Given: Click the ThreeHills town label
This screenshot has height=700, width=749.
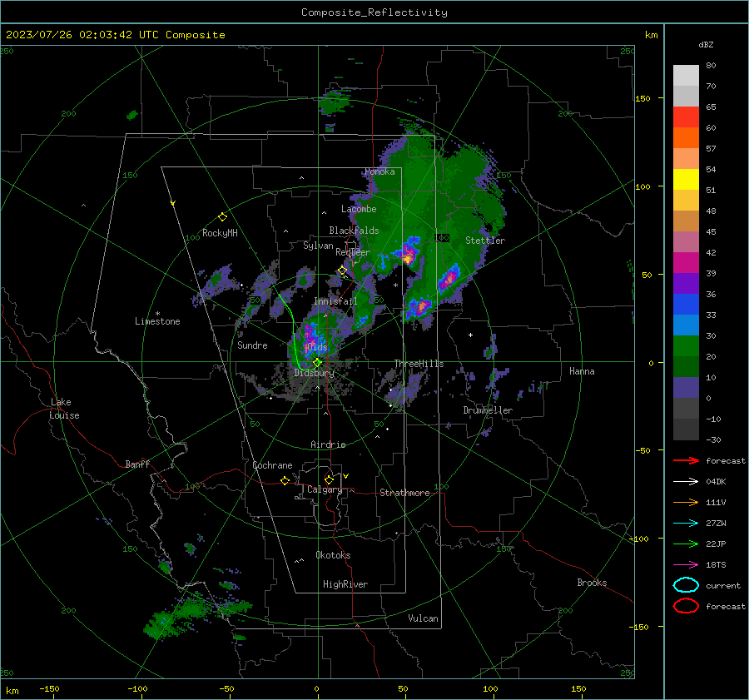Looking at the screenshot, I should pyautogui.click(x=419, y=364).
